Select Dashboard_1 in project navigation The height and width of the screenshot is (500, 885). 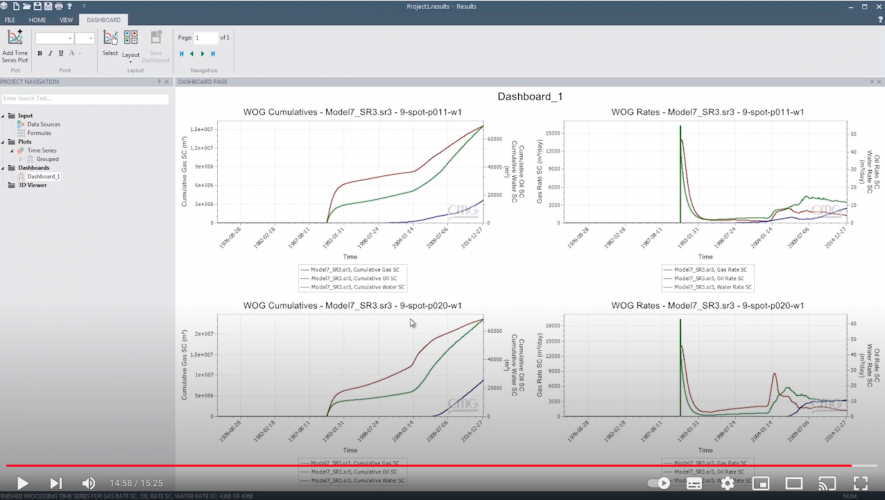[43, 176]
